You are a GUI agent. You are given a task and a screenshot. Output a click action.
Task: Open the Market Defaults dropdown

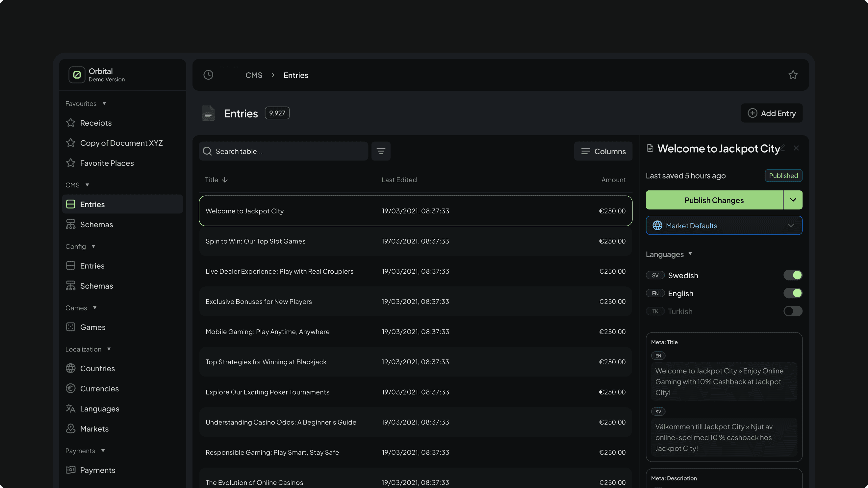[724, 225]
